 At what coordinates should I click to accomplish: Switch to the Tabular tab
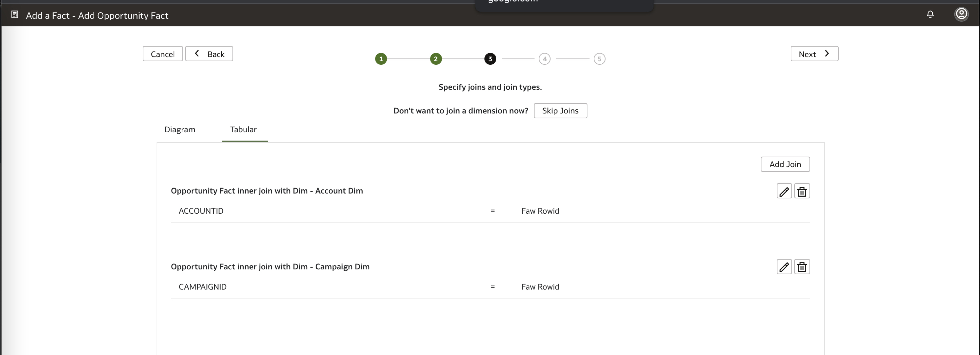pos(244,129)
